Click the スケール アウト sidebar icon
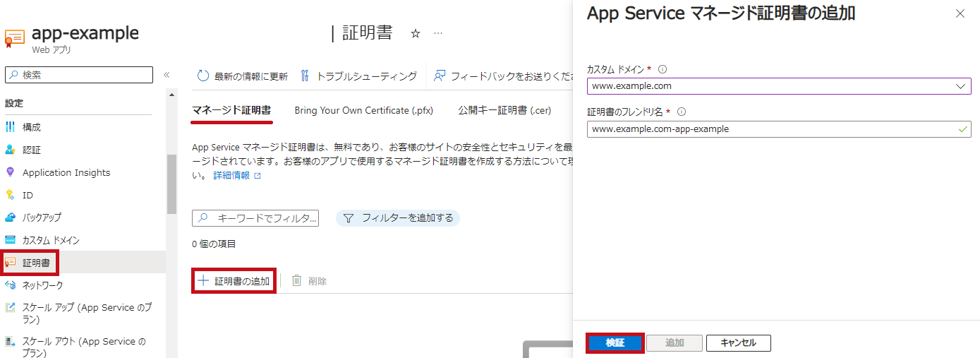 (x=10, y=342)
